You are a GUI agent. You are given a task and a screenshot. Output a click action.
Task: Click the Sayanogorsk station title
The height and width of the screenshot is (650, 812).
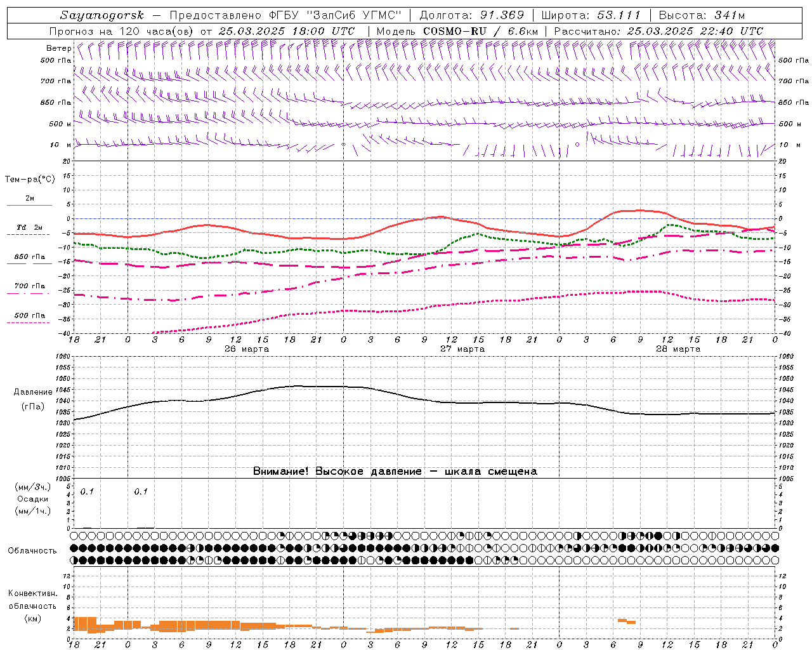coord(102,15)
